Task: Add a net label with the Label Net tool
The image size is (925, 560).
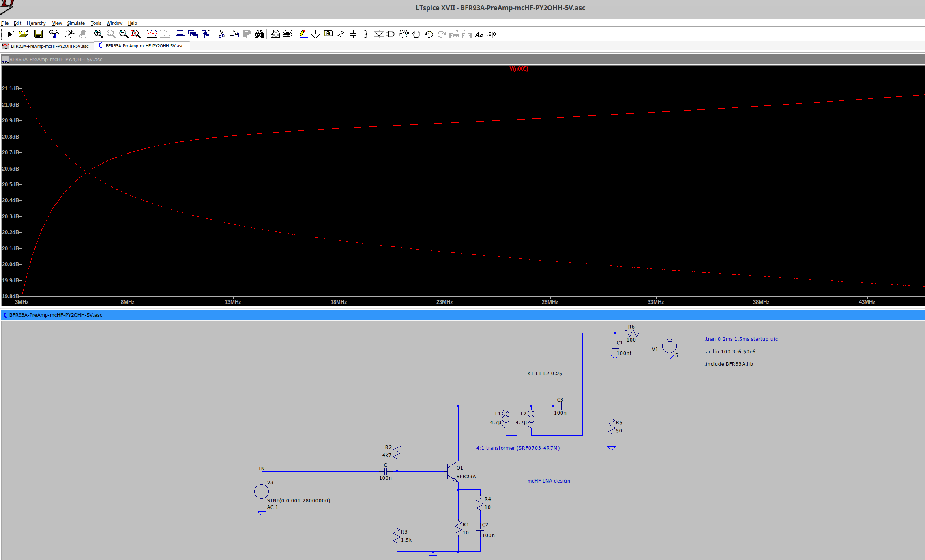Action: [328, 34]
